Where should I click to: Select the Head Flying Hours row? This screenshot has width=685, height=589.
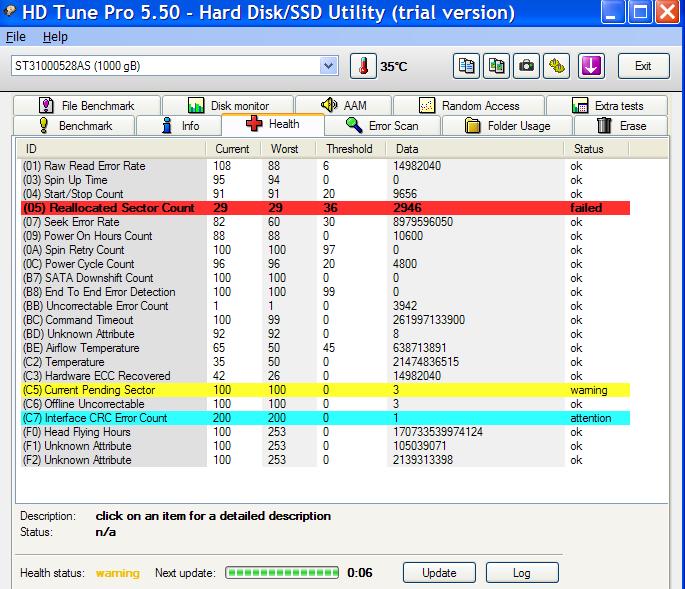coord(325,432)
